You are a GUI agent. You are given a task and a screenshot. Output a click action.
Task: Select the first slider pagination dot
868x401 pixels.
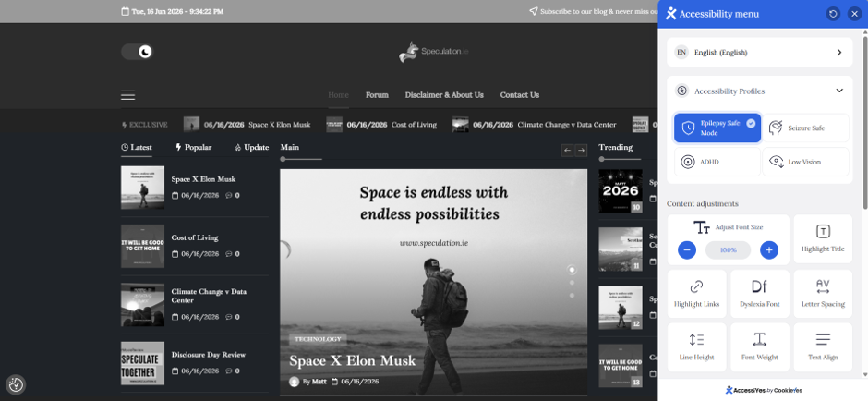572,270
